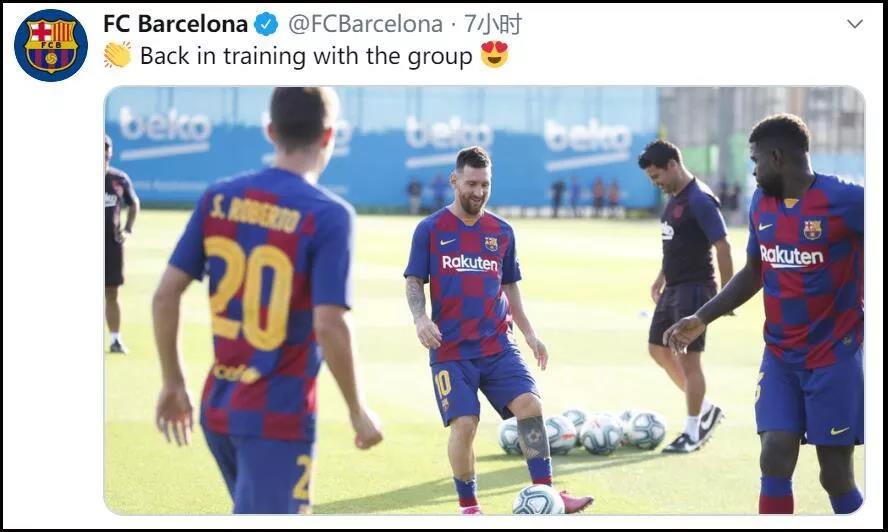Image resolution: width=888 pixels, height=532 pixels.
Task: Click the blue verified badge
Action: tap(266, 24)
